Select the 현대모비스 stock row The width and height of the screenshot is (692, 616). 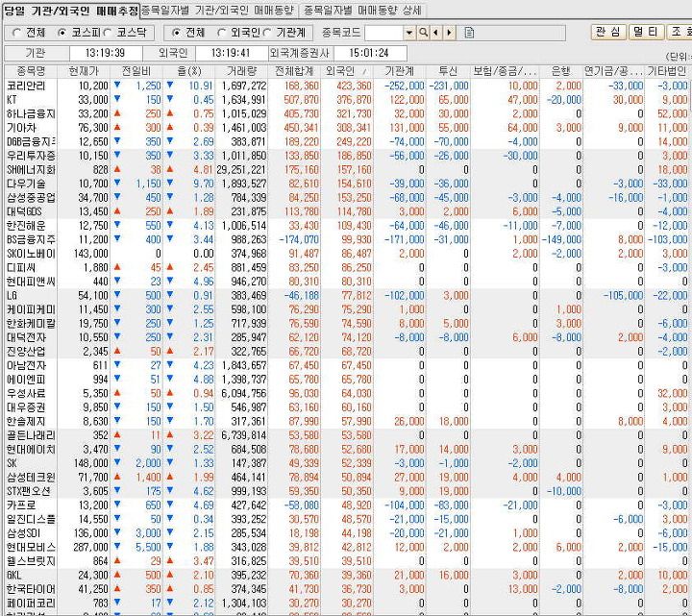point(346,547)
